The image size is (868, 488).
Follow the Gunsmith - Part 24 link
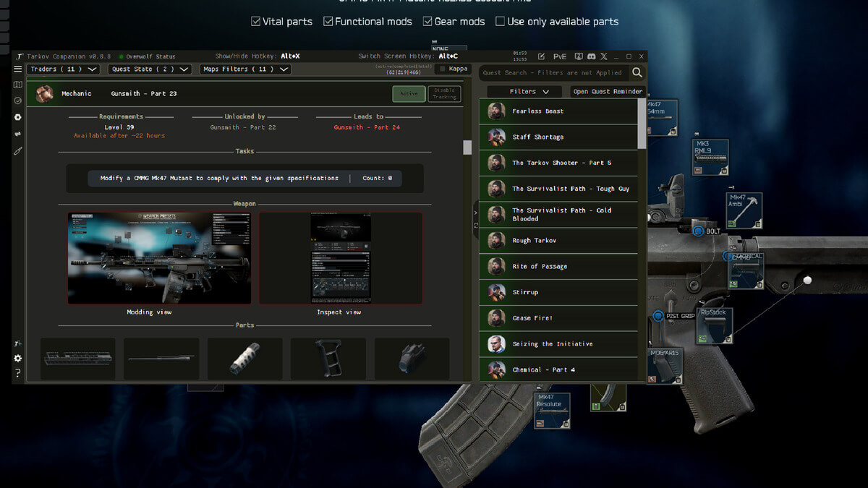tap(367, 127)
